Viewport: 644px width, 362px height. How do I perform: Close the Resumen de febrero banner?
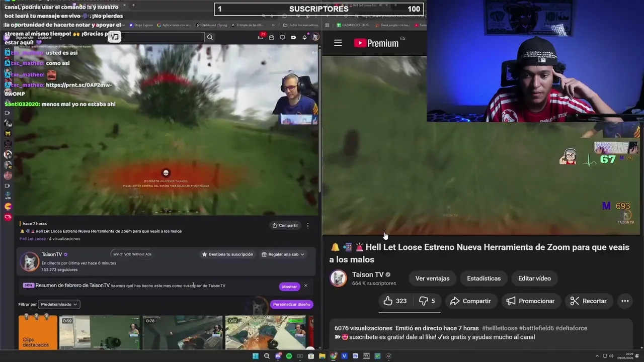pos(305,286)
